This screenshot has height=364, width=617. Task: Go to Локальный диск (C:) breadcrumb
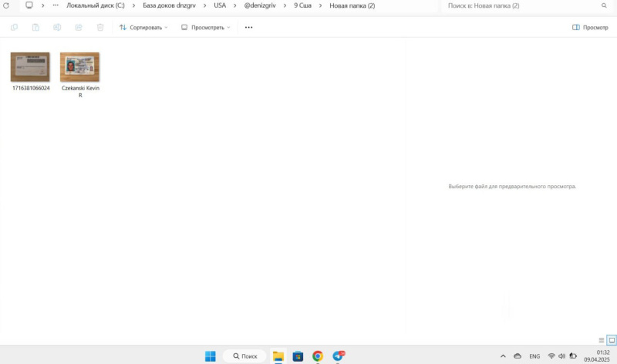pos(96,5)
